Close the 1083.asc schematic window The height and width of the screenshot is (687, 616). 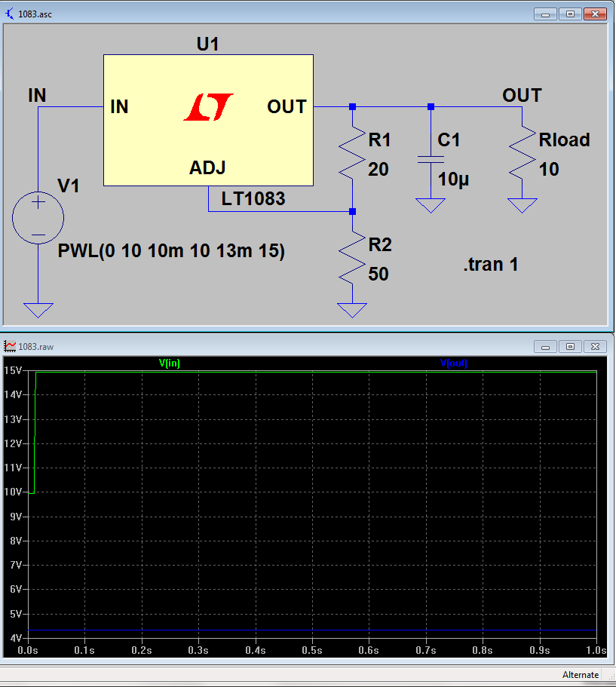click(595, 14)
